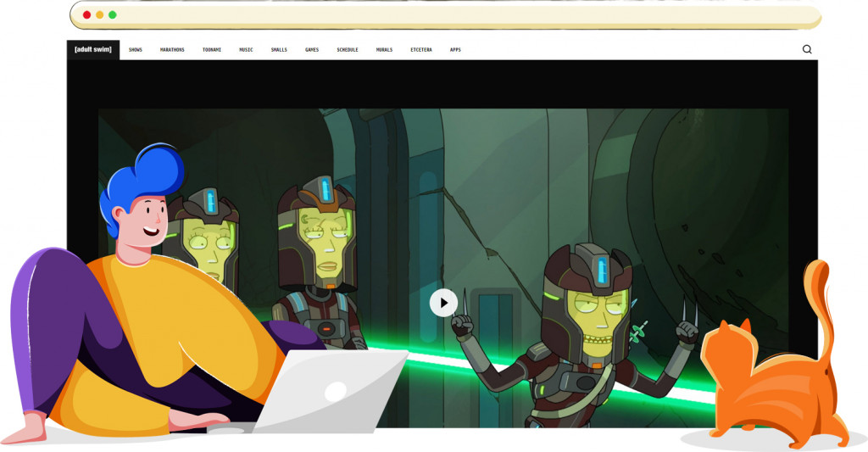The width and height of the screenshot is (868, 452).
Task: Open the Shows menu
Action: click(x=136, y=50)
